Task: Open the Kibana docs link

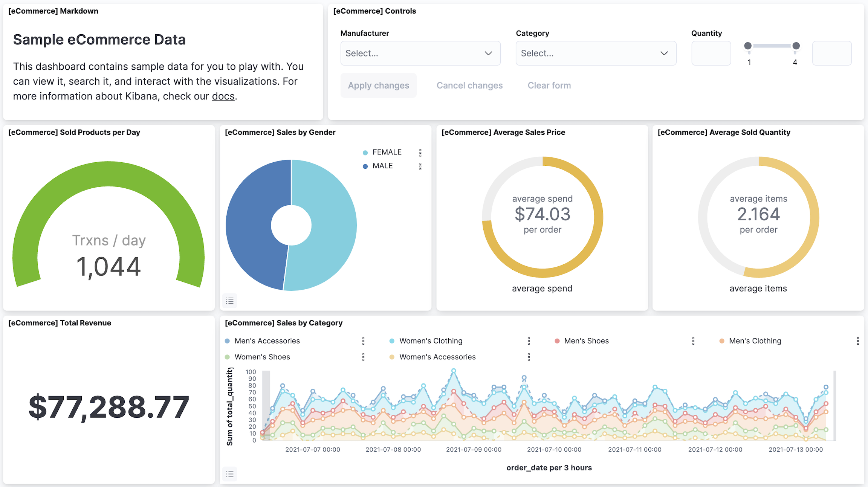Action: 223,96
